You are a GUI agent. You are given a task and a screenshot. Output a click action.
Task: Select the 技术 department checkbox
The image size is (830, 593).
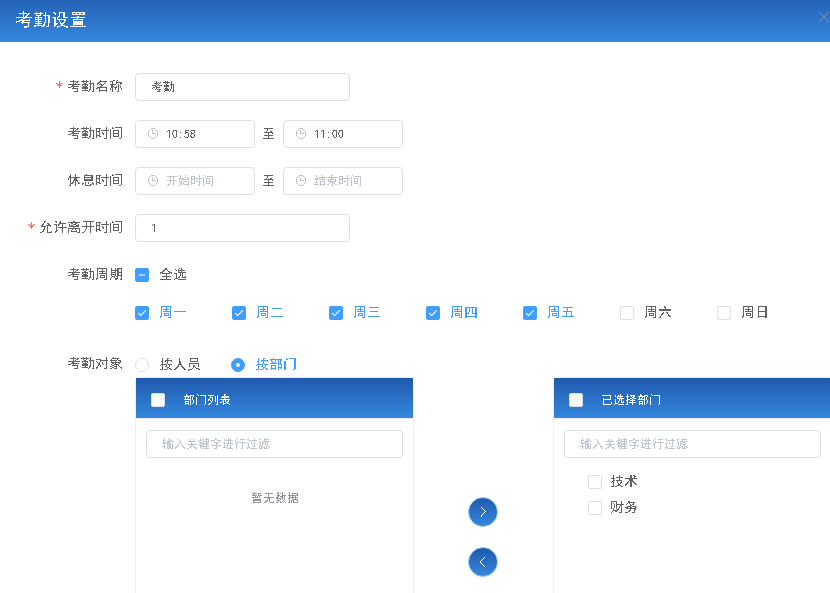tap(594, 481)
